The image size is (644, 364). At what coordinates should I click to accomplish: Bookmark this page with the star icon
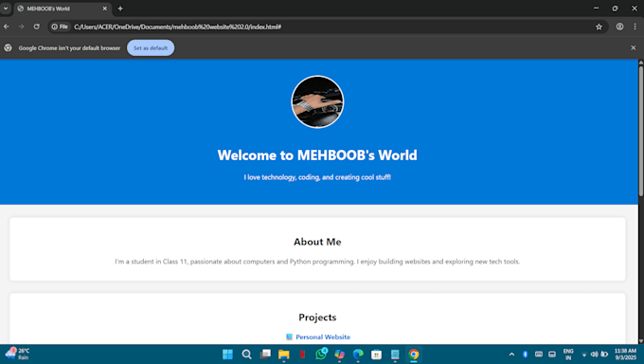[x=599, y=27]
